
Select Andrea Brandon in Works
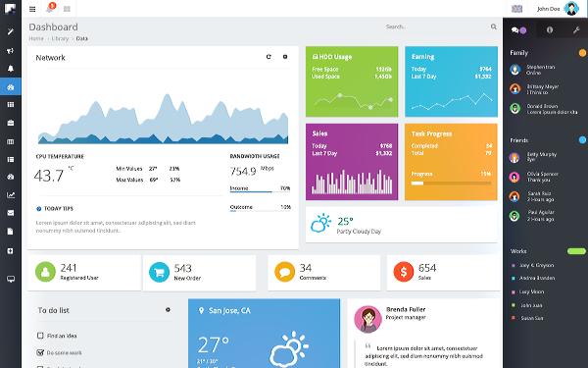(533, 278)
